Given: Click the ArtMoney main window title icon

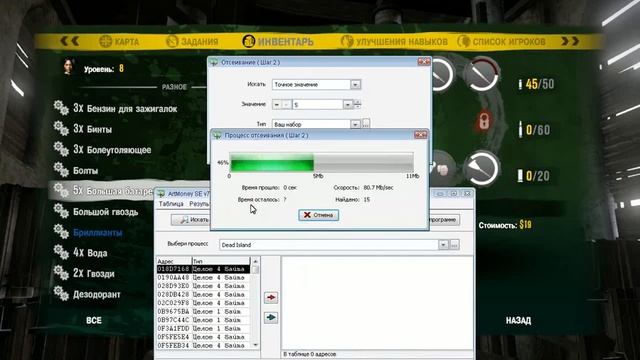Looking at the screenshot, I should click(161, 193).
